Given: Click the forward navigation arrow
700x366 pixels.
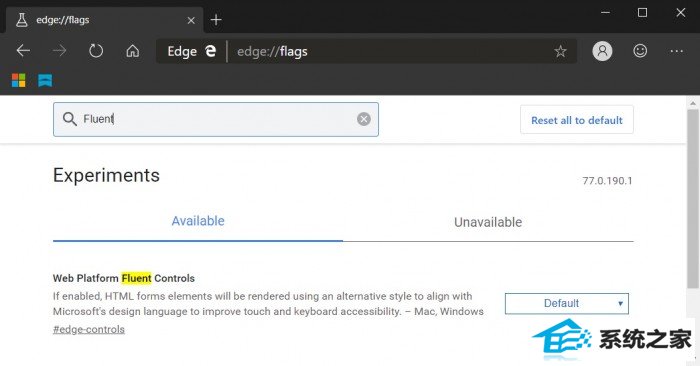Looking at the screenshot, I should click(59, 51).
